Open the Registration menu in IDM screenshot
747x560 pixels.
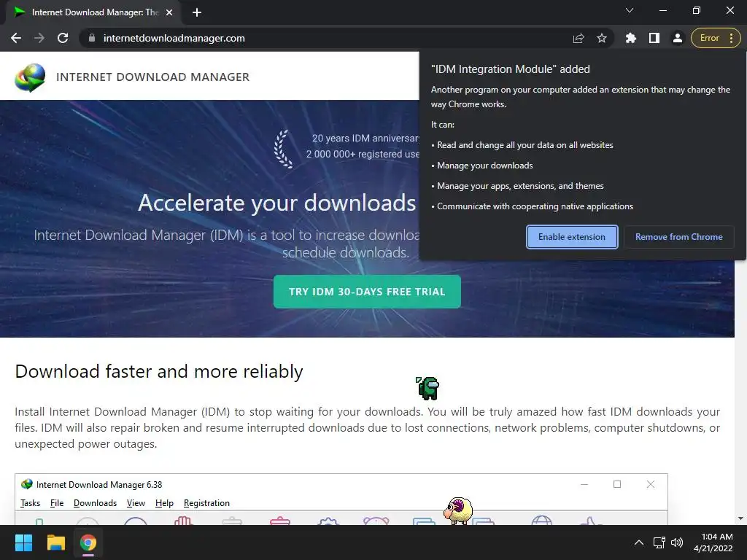[206, 503]
